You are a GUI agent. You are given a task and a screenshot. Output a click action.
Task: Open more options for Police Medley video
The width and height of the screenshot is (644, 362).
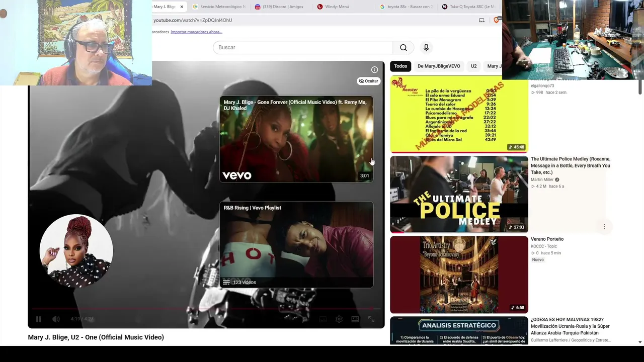click(604, 227)
